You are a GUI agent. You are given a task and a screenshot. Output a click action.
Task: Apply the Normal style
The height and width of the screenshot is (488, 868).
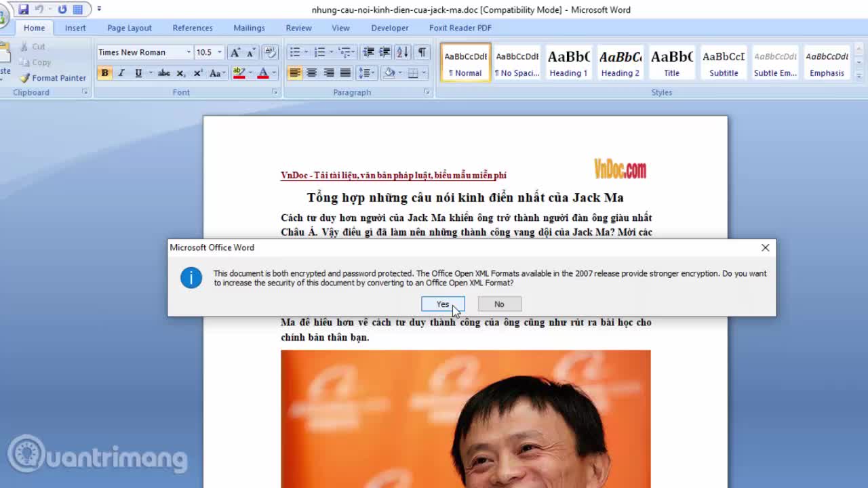(x=465, y=63)
